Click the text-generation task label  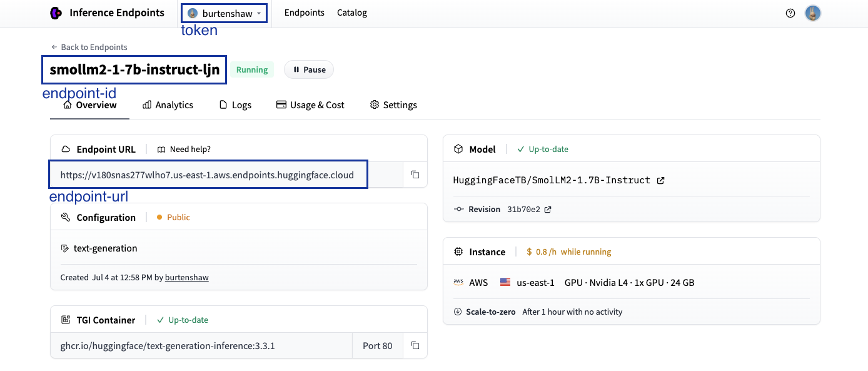click(x=105, y=248)
